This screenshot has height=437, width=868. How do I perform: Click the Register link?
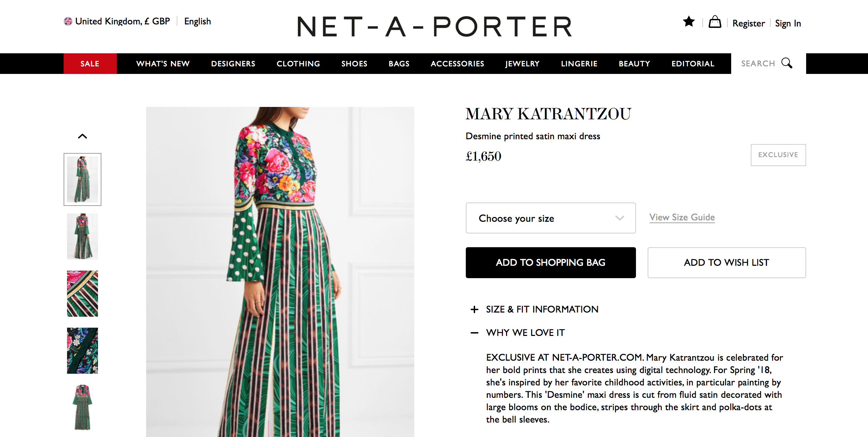click(748, 23)
